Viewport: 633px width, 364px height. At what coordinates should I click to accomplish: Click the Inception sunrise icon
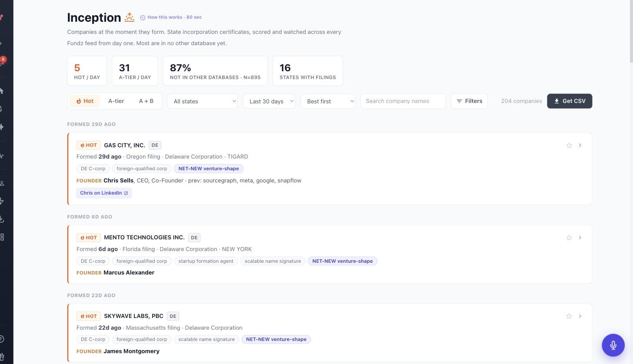130,17
